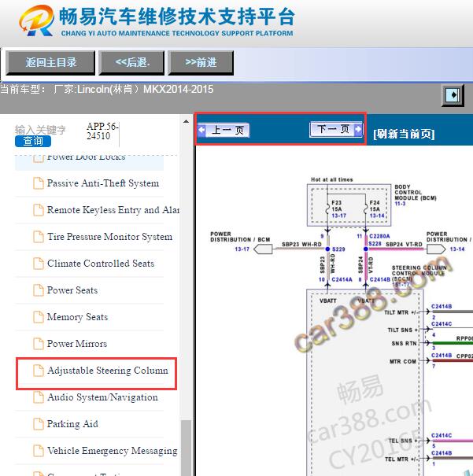Click document icon beside Remote Keyless Entry

tap(39, 210)
